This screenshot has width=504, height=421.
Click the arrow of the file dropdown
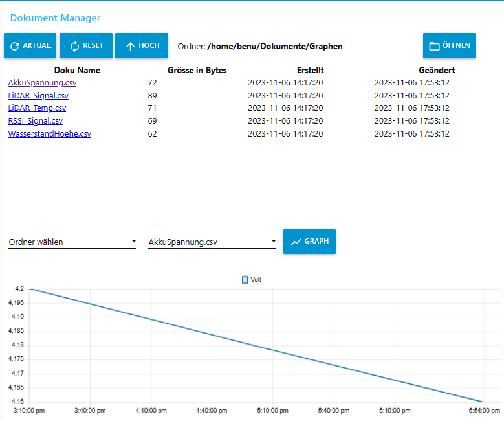pos(273,241)
